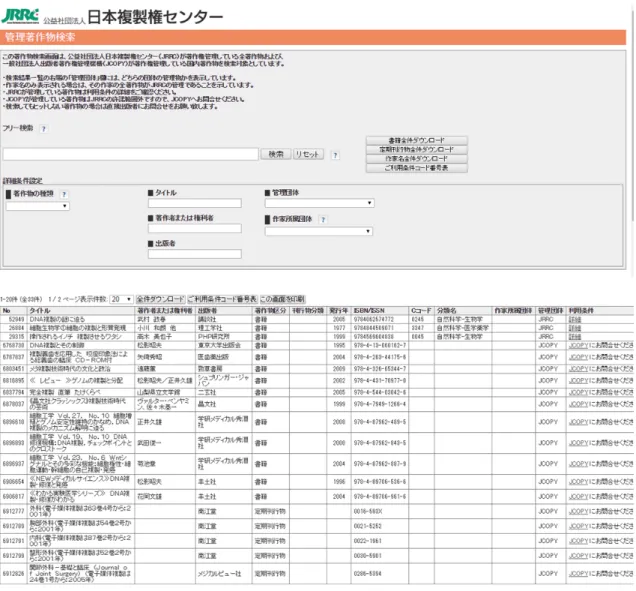Open 詳細 link for row 26884
The image size is (636, 591).
point(575,328)
